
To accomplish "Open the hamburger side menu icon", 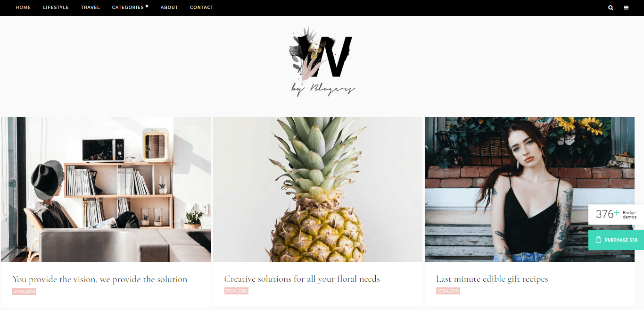I will click(x=626, y=8).
